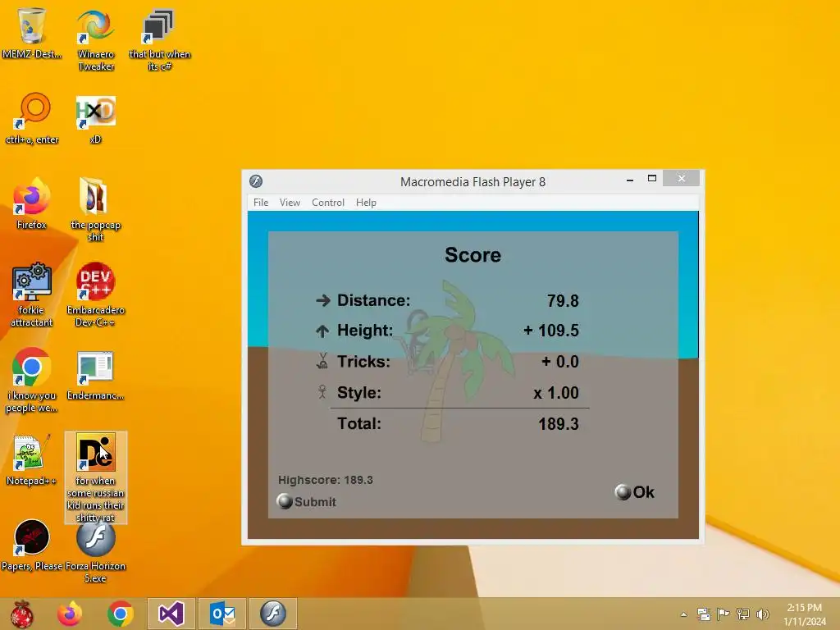Click the 'Macromedia Flash Player 8' title text
This screenshot has height=630, width=840.
pyautogui.click(x=473, y=182)
